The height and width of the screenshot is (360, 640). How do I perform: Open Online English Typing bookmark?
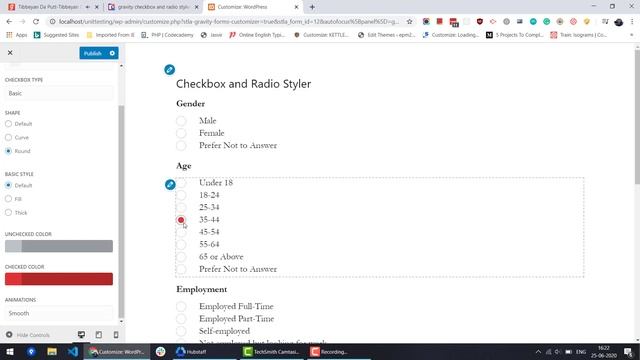pos(257,35)
